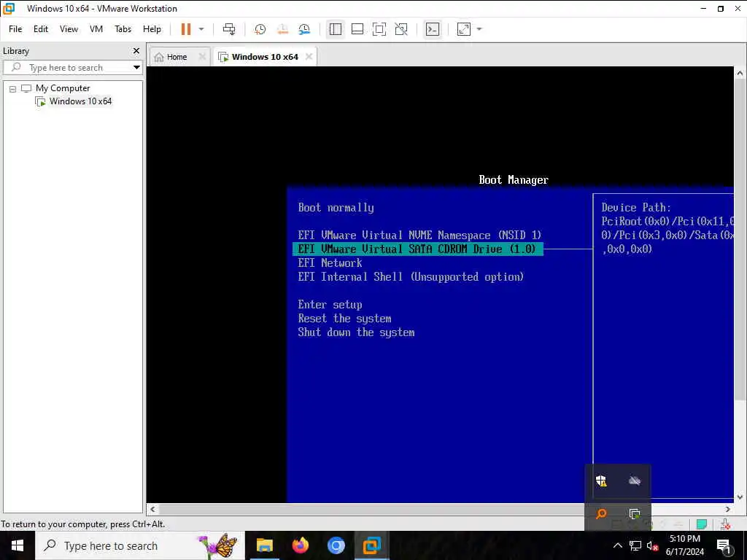Collapse the My Computer tree node
The width and height of the screenshot is (747, 560).
[13, 88]
